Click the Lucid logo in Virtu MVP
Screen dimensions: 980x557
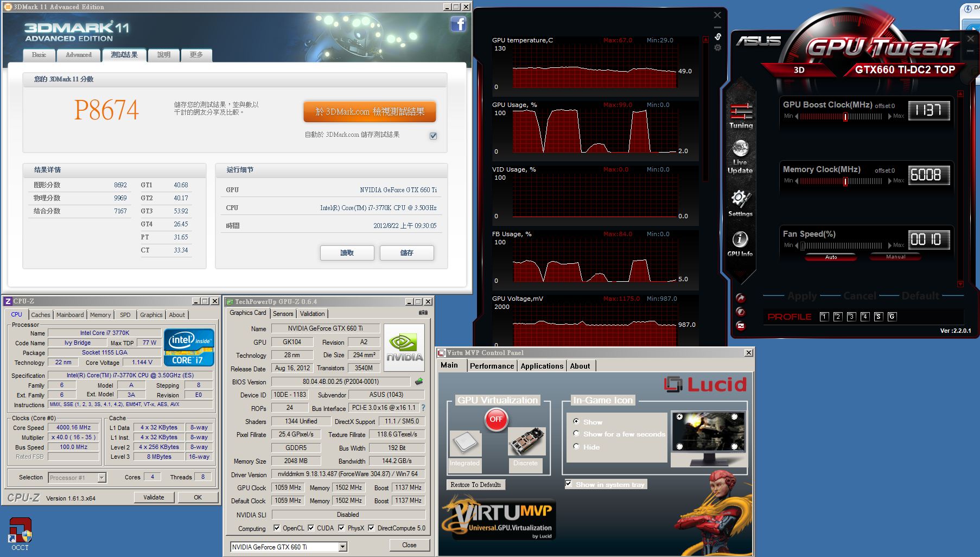[705, 384]
